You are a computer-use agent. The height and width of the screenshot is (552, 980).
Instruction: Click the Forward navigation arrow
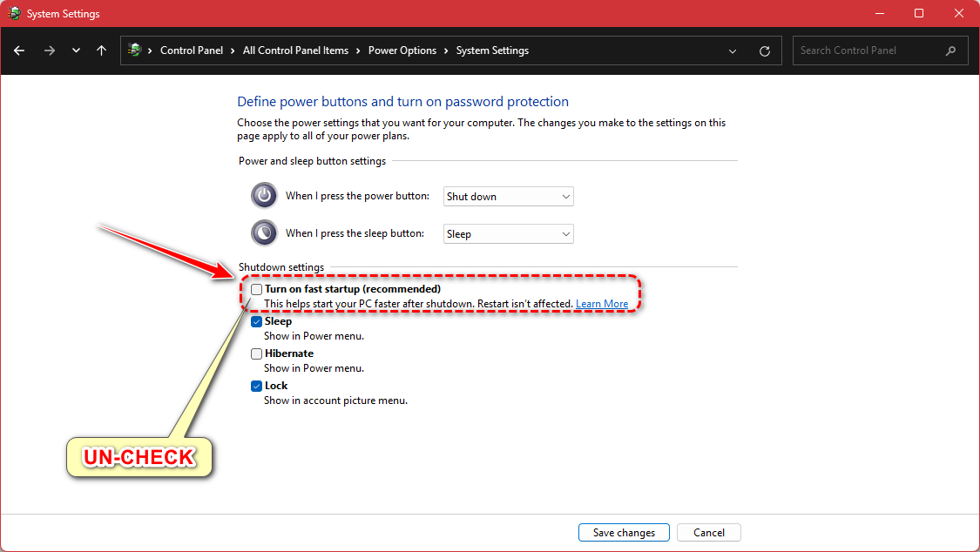point(50,50)
